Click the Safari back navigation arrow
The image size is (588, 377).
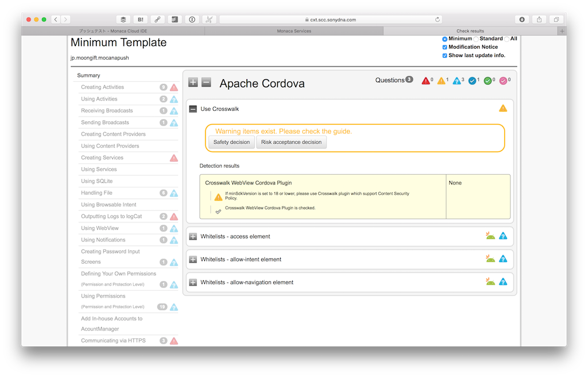(56, 20)
